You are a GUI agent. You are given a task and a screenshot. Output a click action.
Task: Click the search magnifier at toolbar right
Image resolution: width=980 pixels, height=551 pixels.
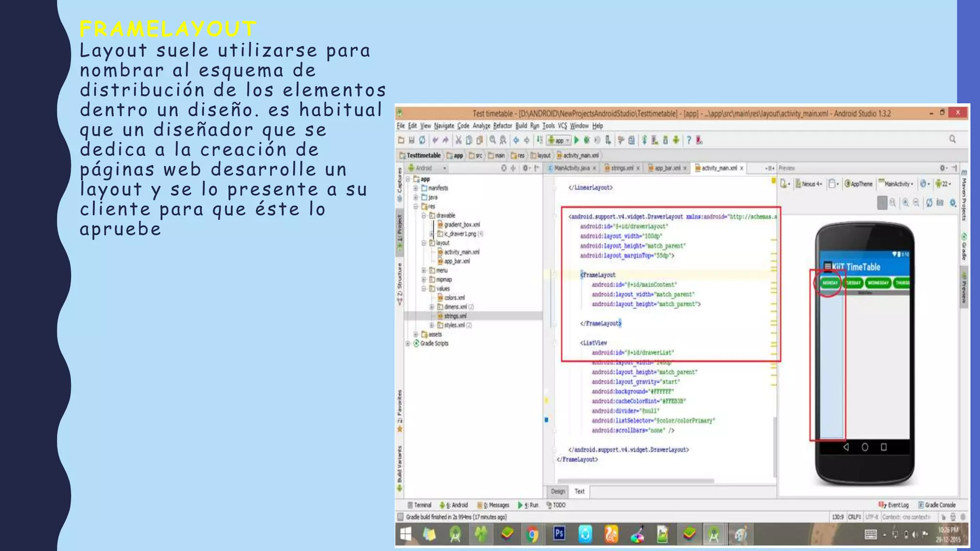tap(952, 139)
